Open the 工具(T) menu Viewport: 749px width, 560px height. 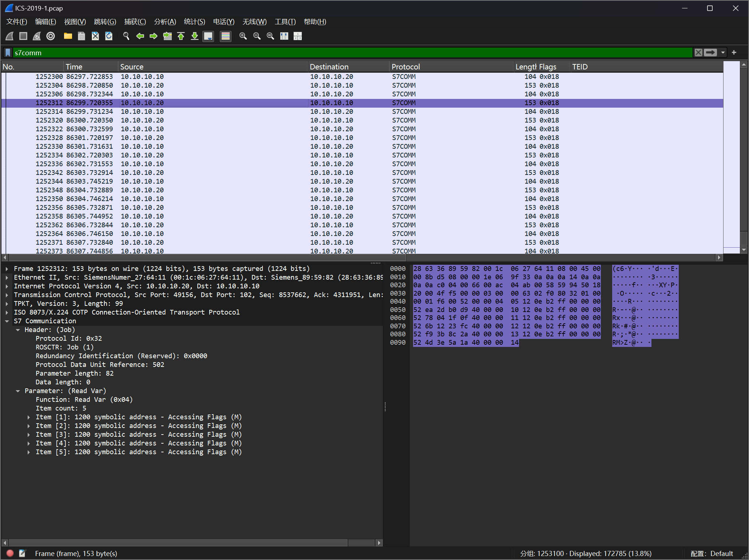point(285,22)
